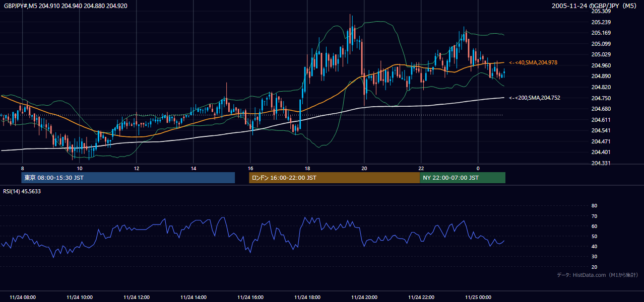Click hour tick 22 under price chart

[421, 168]
